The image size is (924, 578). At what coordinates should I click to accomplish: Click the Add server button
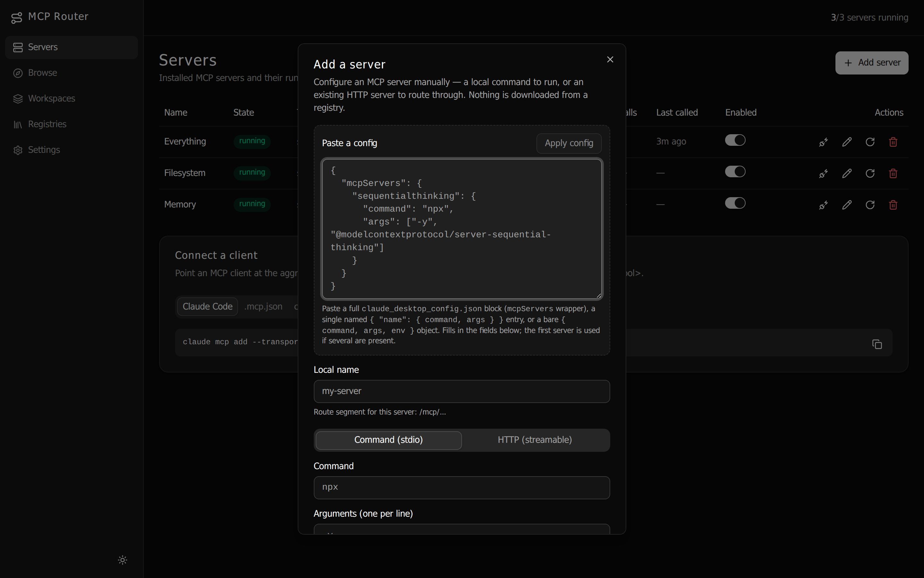pyautogui.click(x=872, y=63)
